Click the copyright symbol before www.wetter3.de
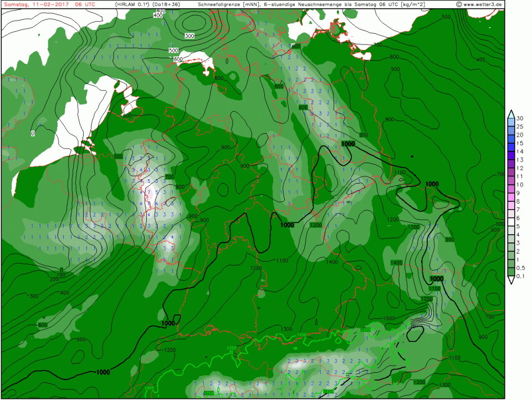The image size is (532, 400). (x=459, y=4)
